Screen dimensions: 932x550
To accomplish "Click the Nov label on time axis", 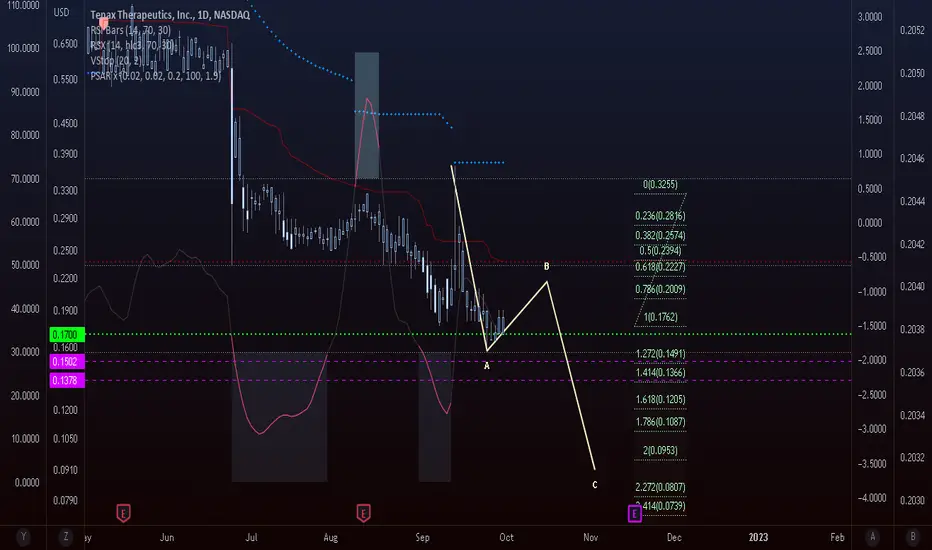I will (590, 538).
